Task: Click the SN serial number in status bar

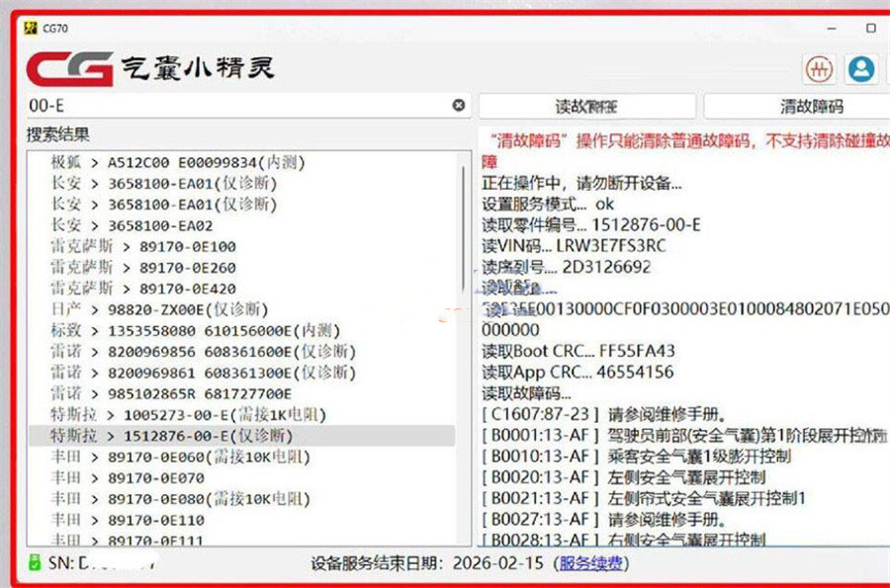Action: pos(102,563)
